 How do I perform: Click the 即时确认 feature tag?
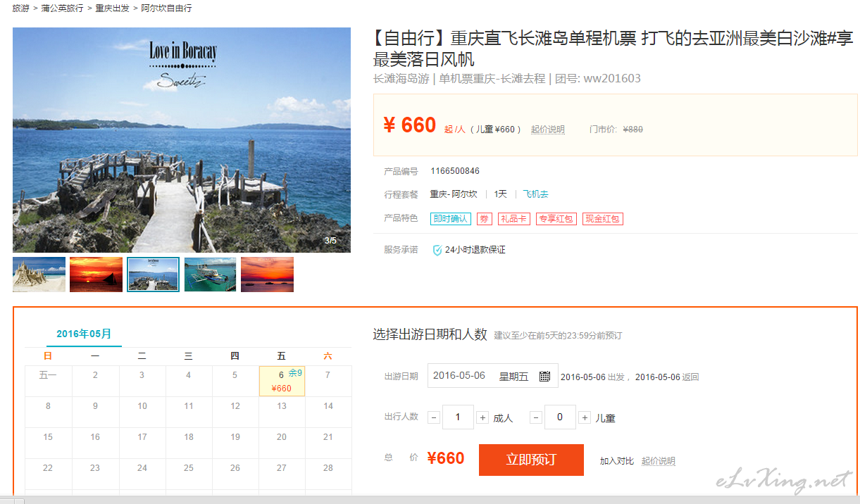click(x=451, y=219)
